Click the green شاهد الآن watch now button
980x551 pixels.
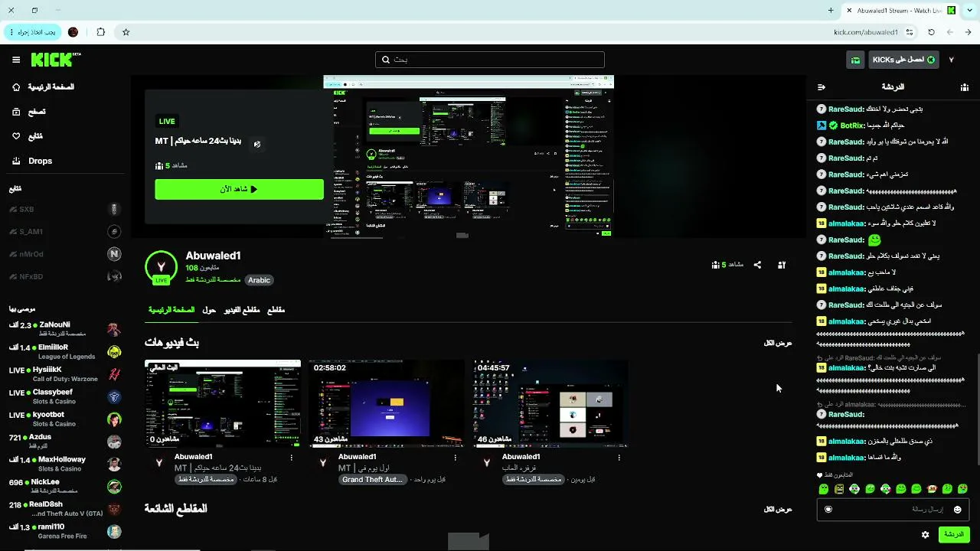tap(239, 189)
